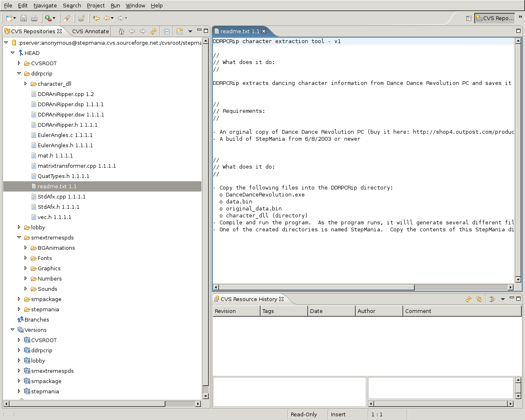Click the Print icon in main toolbar
The width and height of the screenshot is (525, 420).
[x=34, y=18]
